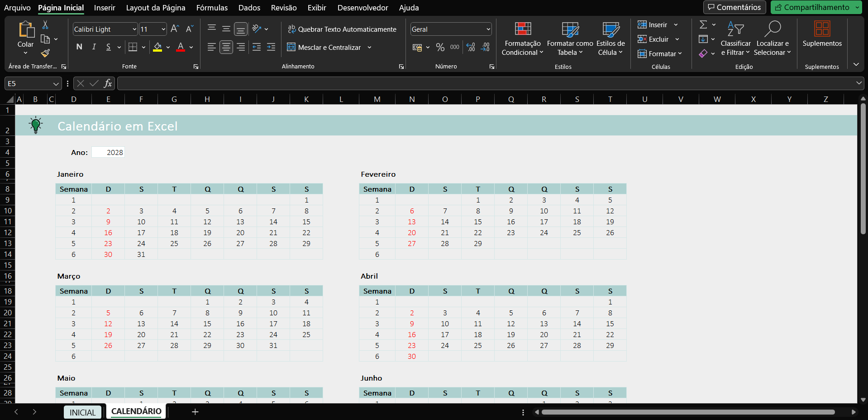Pick a font color from the red swatch
The height and width of the screenshot is (420, 868).
pos(181,47)
